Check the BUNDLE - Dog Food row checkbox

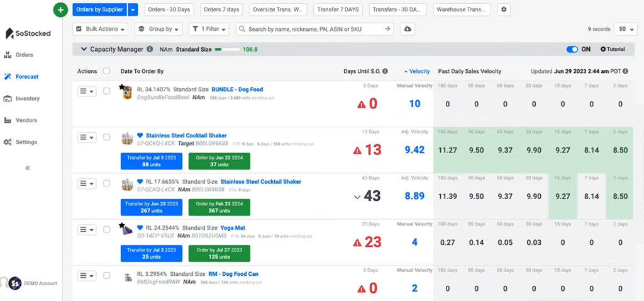pos(107,91)
